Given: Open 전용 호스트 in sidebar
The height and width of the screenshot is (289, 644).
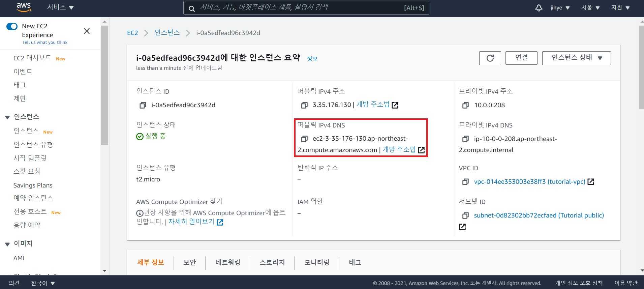Looking at the screenshot, I should coord(30,211).
